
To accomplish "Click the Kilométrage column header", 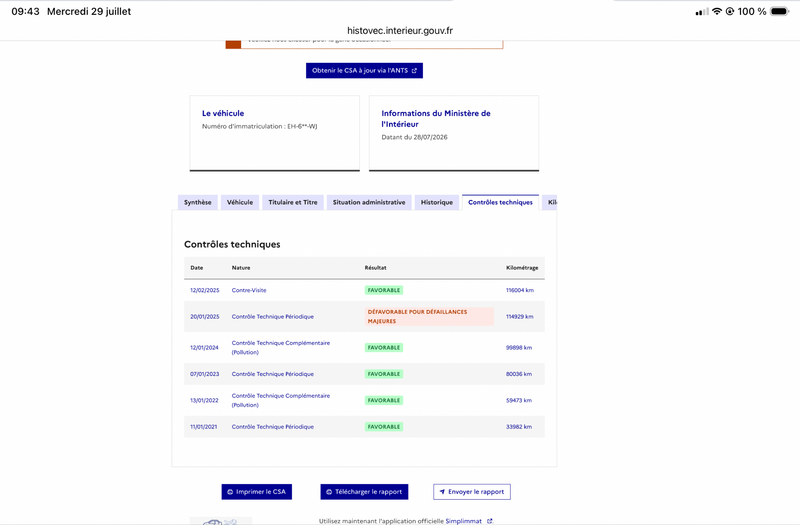I will pos(522,267).
